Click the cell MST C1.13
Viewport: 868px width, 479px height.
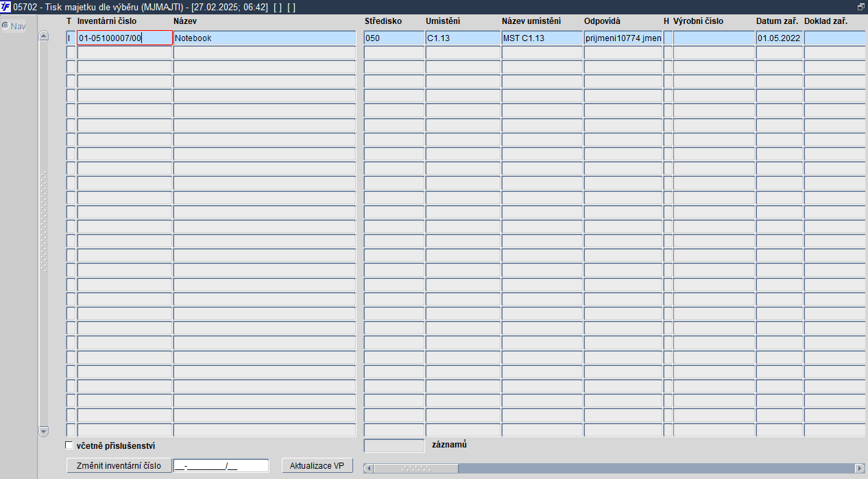pos(542,38)
